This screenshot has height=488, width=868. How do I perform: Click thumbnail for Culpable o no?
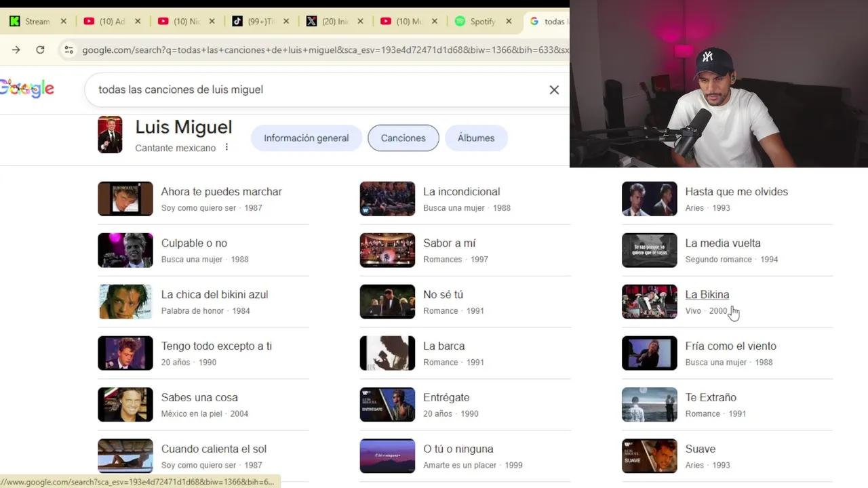click(125, 250)
